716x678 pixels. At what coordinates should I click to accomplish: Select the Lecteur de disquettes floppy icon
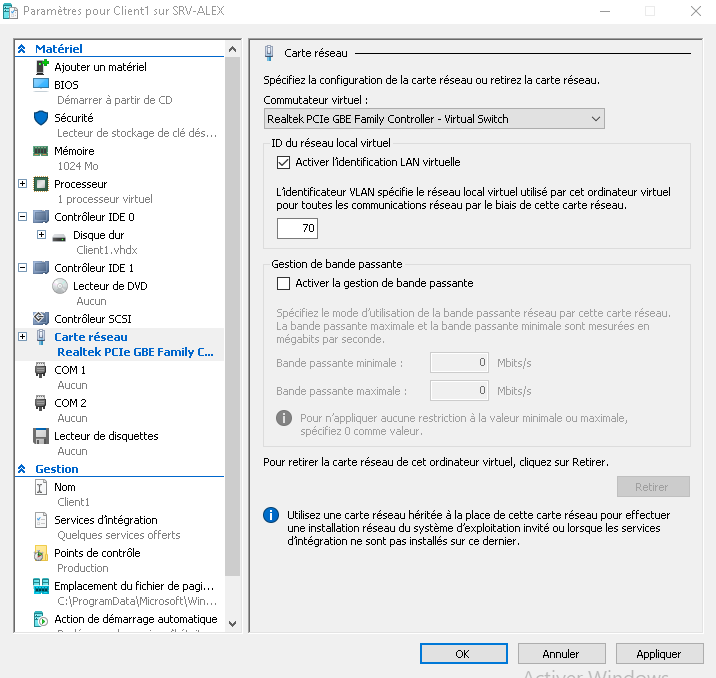click(41, 436)
